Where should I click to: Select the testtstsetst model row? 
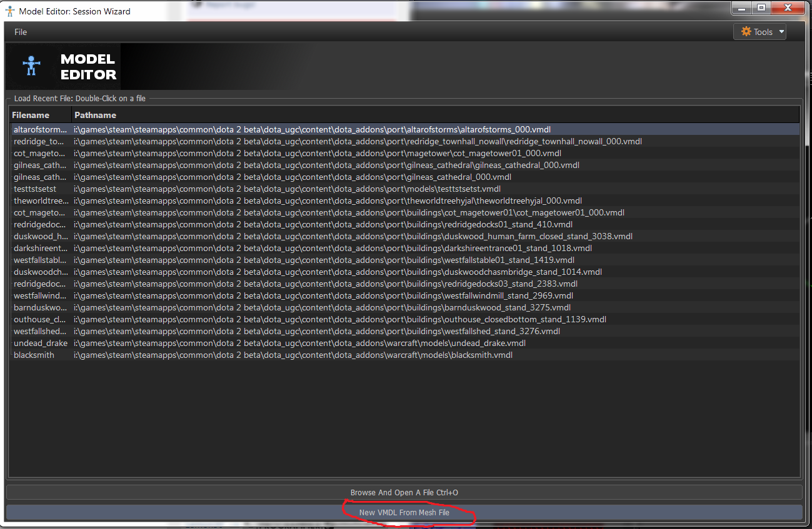288,189
